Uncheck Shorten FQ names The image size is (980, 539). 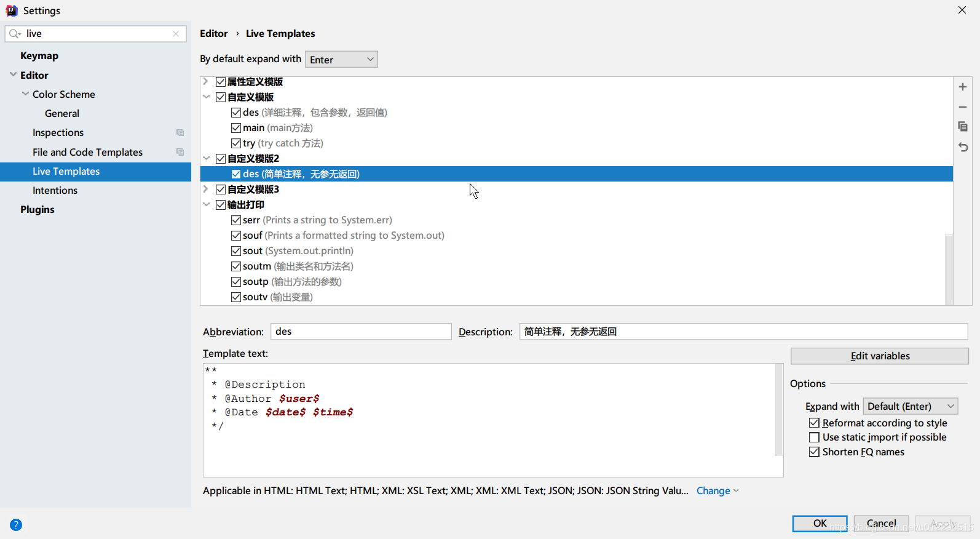[814, 452]
